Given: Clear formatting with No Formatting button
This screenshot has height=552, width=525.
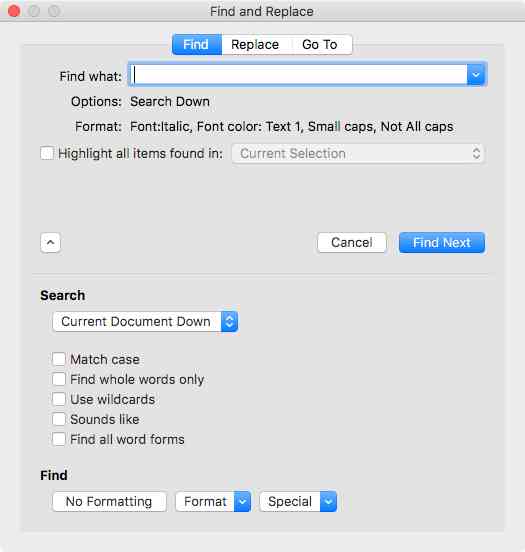Looking at the screenshot, I should pyautogui.click(x=109, y=501).
